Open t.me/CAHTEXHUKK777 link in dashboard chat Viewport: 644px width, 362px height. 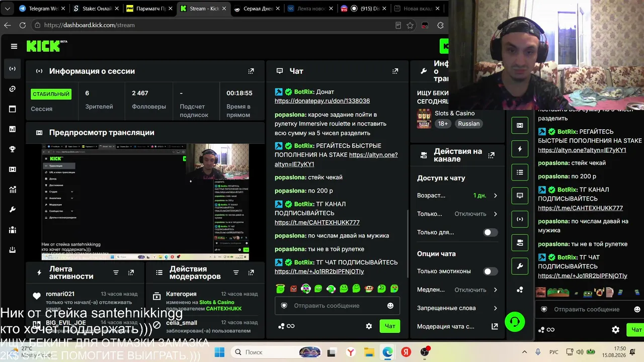(x=317, y=222)
